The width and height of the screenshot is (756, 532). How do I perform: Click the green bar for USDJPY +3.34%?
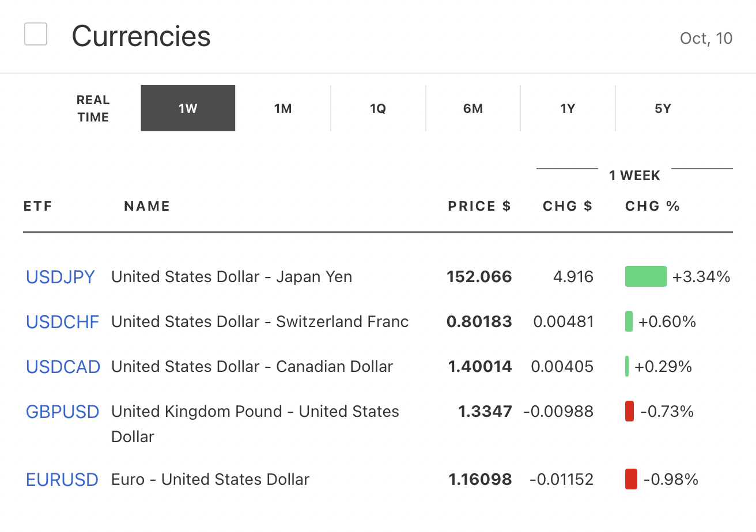(645, 276)
